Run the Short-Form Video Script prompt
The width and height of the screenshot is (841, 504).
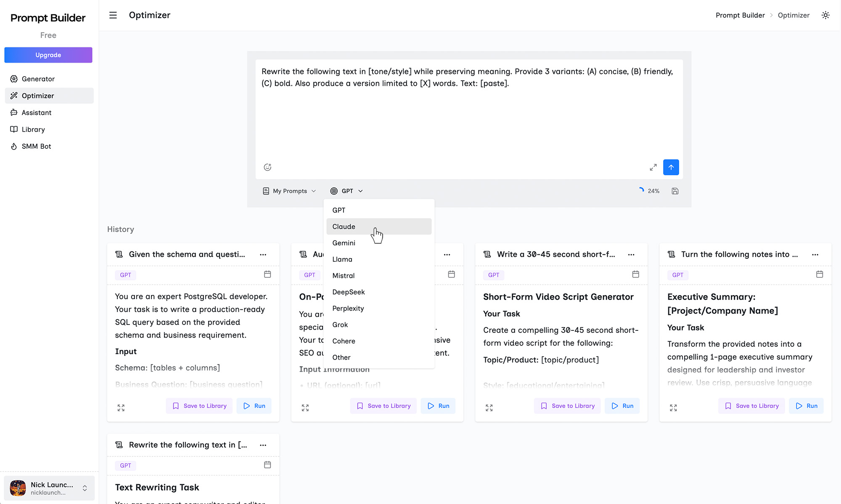[622, 406]
